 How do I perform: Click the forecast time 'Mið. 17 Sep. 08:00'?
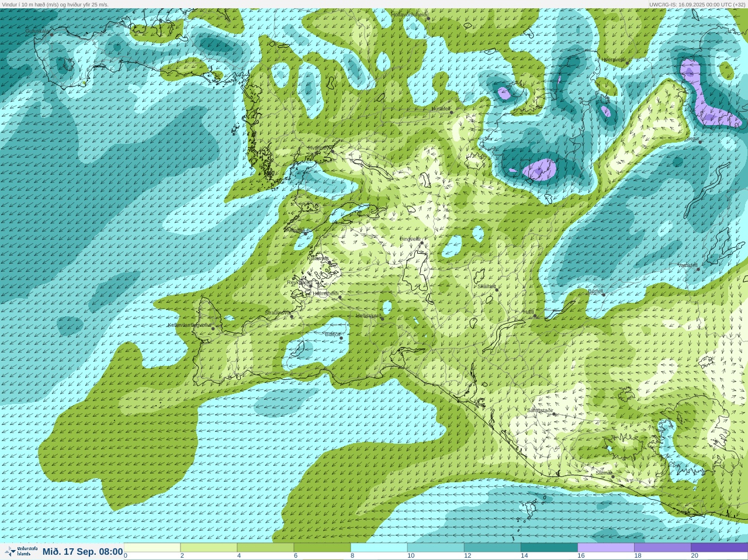tap(82, 551)
